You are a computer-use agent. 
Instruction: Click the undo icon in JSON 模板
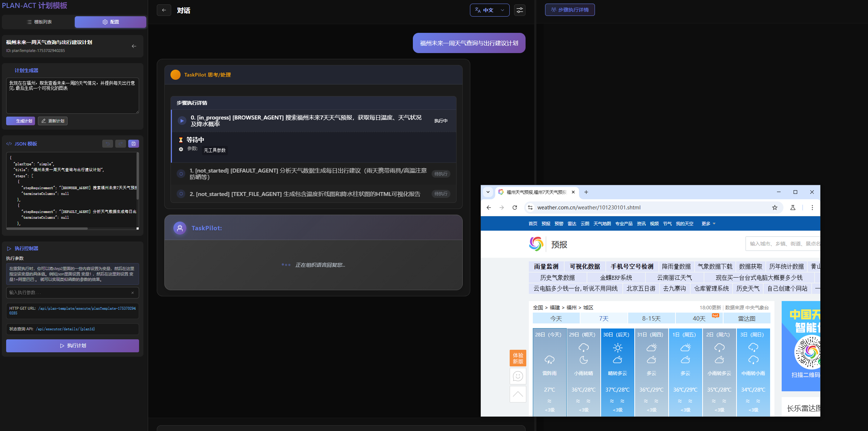coord(107,144)
